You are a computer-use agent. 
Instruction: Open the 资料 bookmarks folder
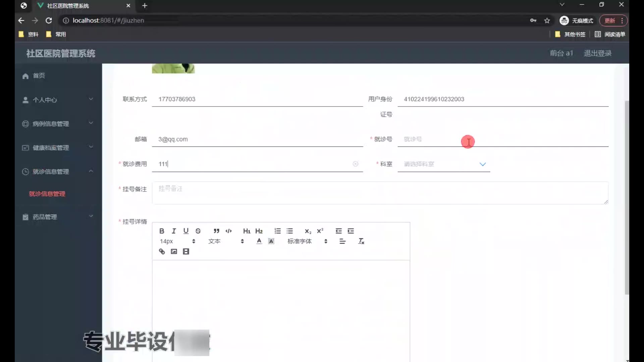click(x=29, y=34)
